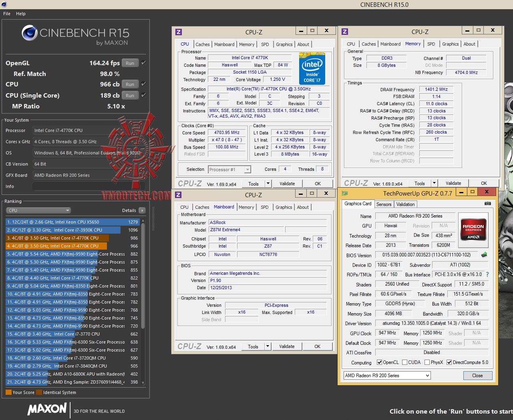513x420 pixels.
Task: Open the Help menu in Cinebench
Action: pyautogui.click(x=21, y=14)
